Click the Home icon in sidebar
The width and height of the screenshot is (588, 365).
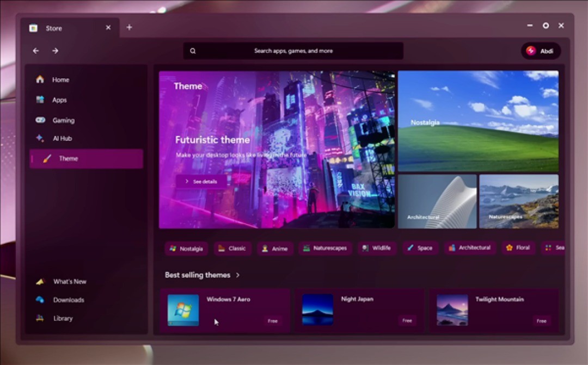(40, 79)
